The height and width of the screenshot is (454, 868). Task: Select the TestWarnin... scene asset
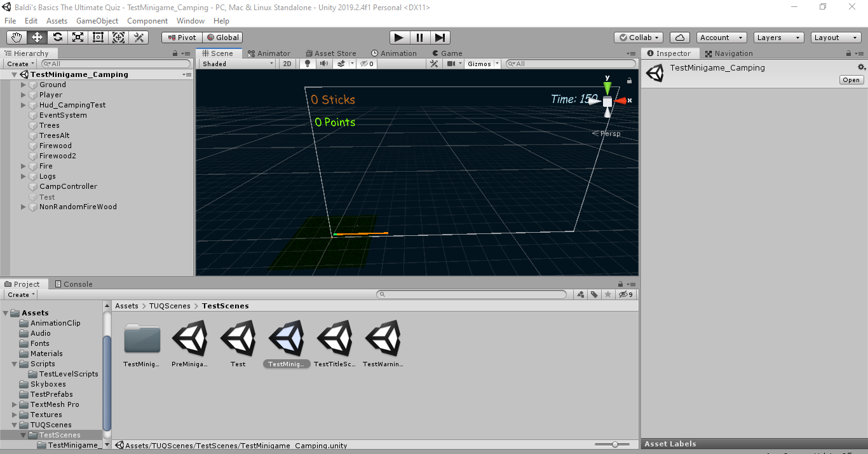click(383, 344)
